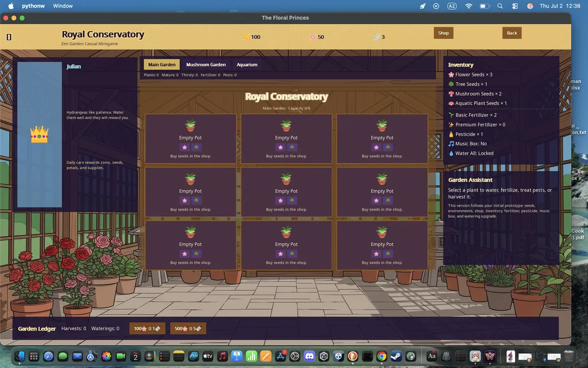The image size is (588, 368).
Task: Switch to the Mushroom Garden tab
Action: (x=206, y=64)
